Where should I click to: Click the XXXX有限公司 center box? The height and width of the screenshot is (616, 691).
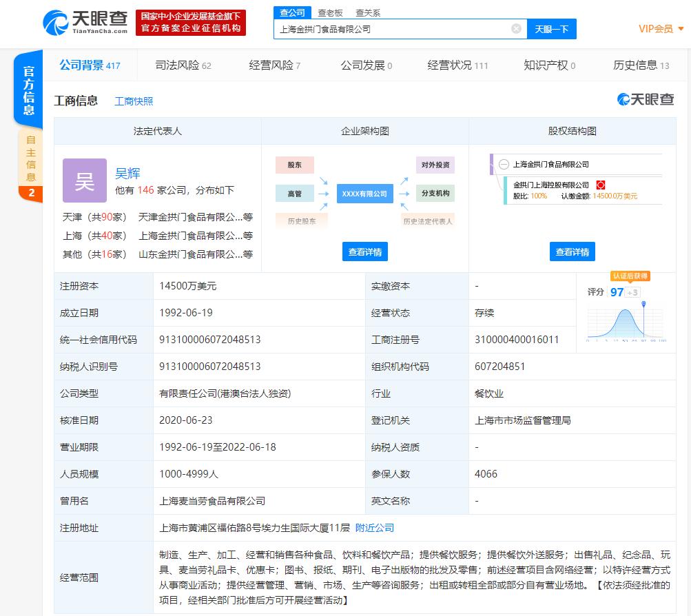(x=364, y=194)
